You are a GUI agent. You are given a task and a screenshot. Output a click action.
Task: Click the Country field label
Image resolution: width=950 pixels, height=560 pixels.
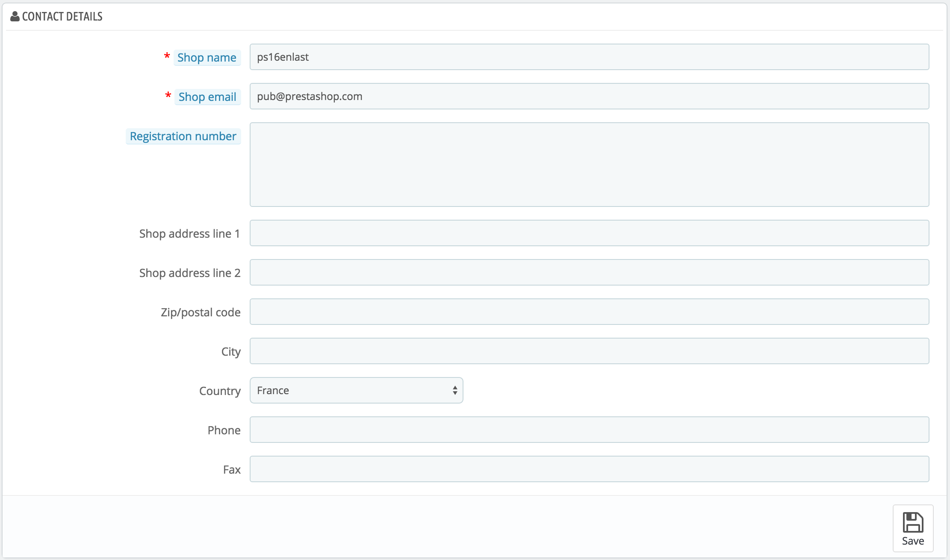point(220,391)
